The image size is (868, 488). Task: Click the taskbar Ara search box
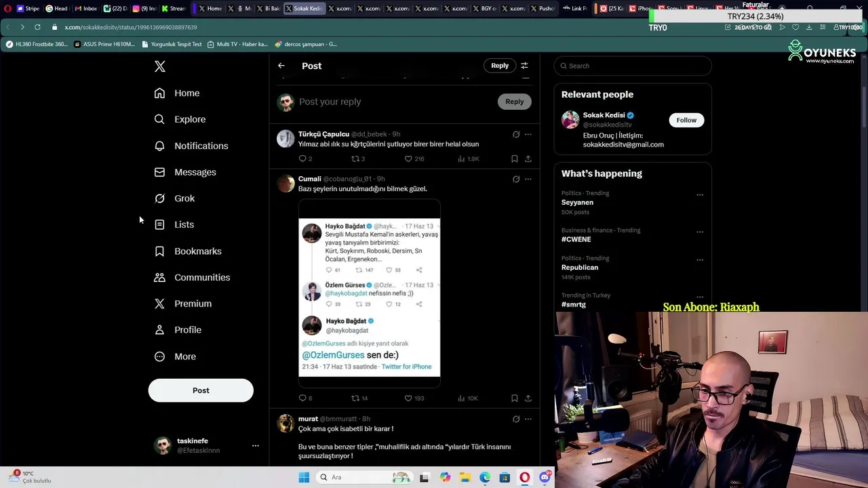(365, 477)
